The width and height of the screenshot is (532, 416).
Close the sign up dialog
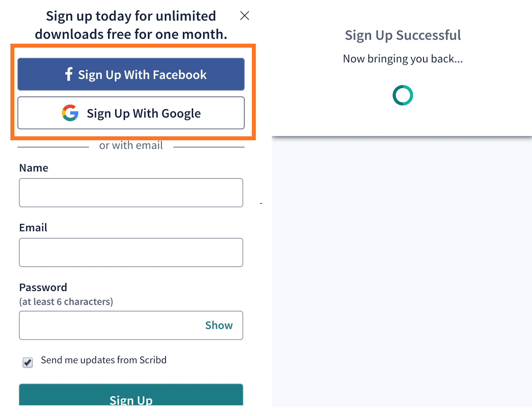point(244,16)
